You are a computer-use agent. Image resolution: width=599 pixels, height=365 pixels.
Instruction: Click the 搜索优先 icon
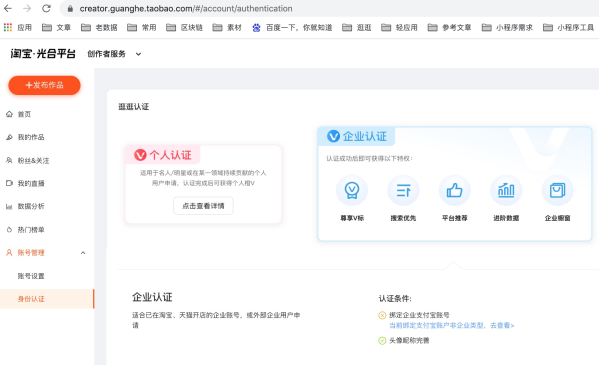tap(403, 190)
